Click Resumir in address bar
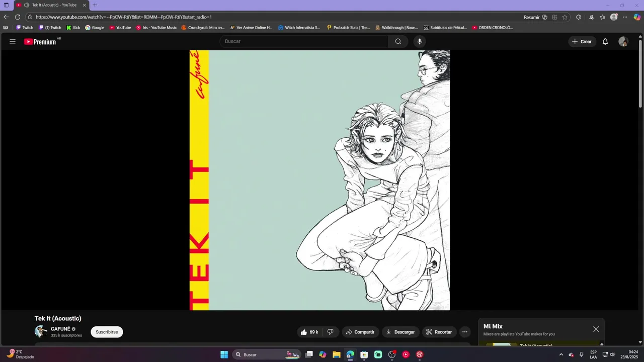644x362 pixels. coord(531,17)
